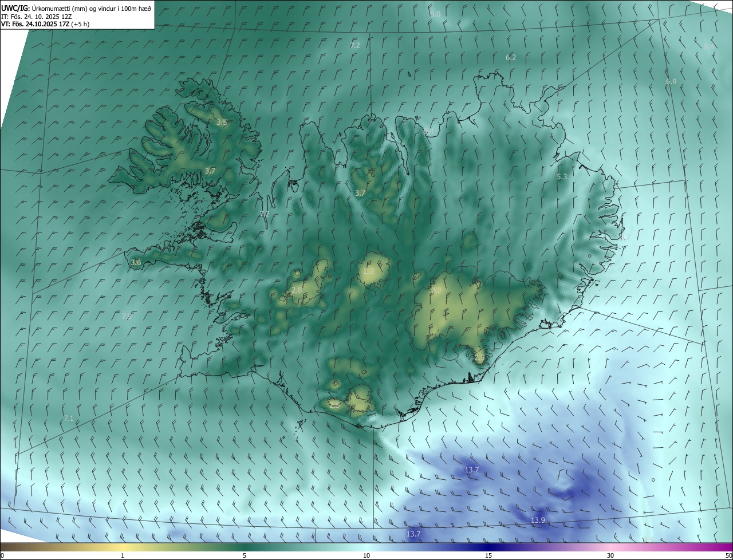
Task: Pick the 2.8 value label
Action: (297, 290)
